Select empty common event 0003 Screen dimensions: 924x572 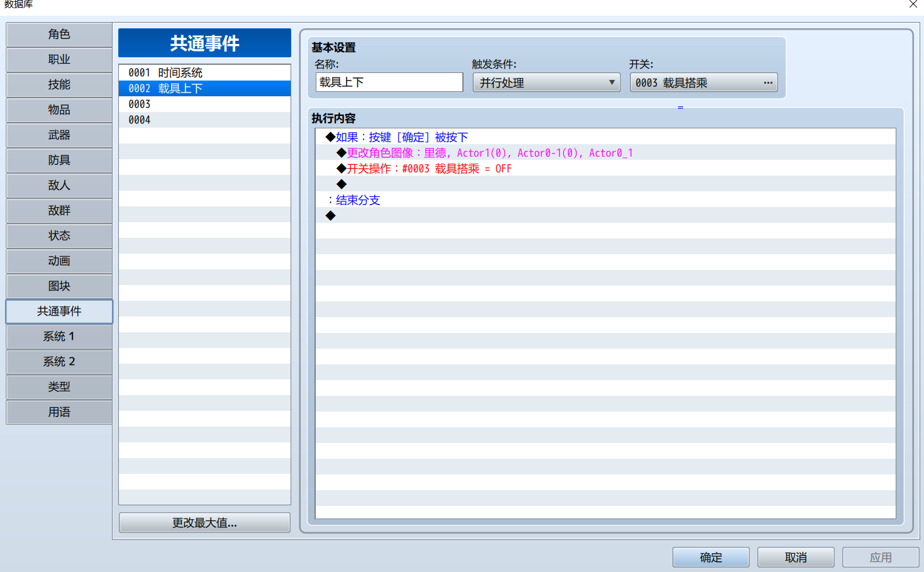coord(204,104)
